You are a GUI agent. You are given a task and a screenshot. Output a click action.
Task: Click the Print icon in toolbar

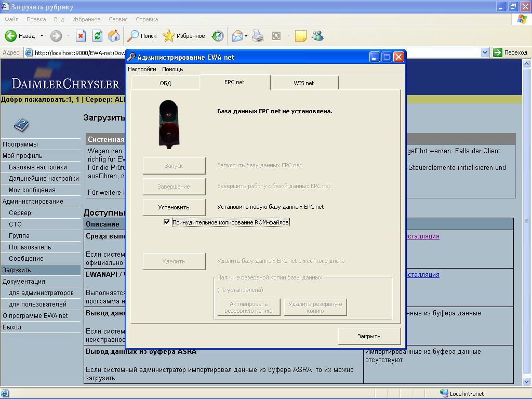coord(258,36)
